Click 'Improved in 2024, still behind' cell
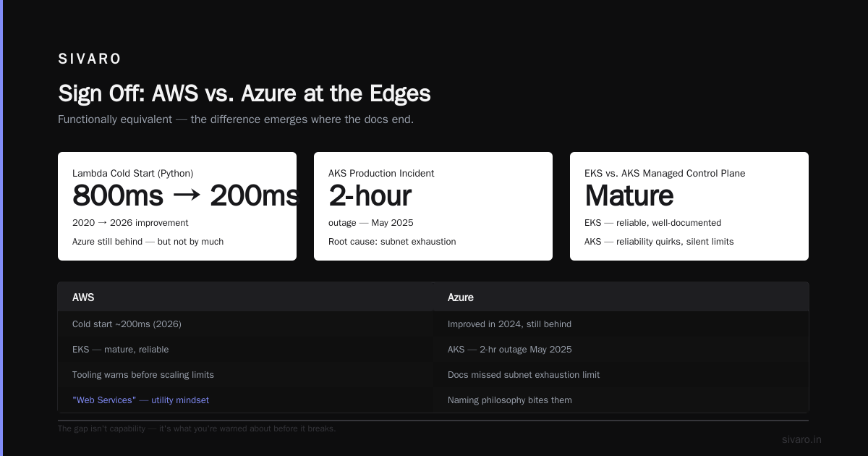The width and height of the screenshot is (868, 456). click(621, 324)
